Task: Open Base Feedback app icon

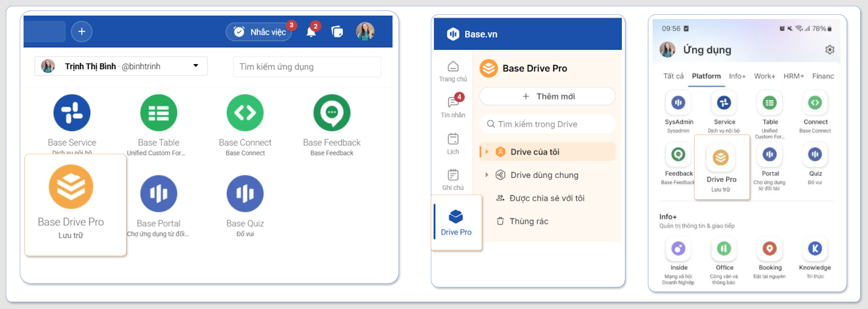Action: [x=332, y=113]
